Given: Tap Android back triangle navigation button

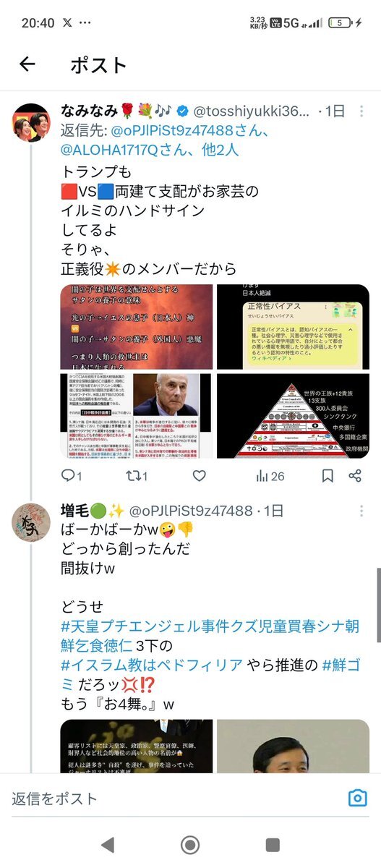Looking at the screenshot, I should [107, 844].
